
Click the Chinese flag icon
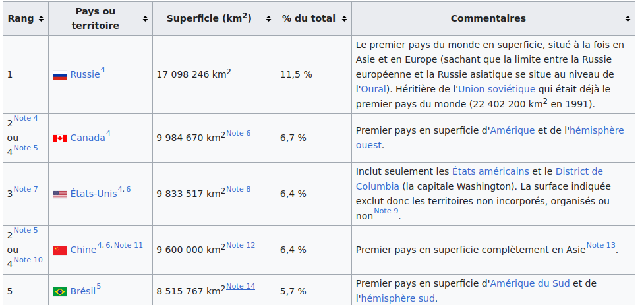60,250
